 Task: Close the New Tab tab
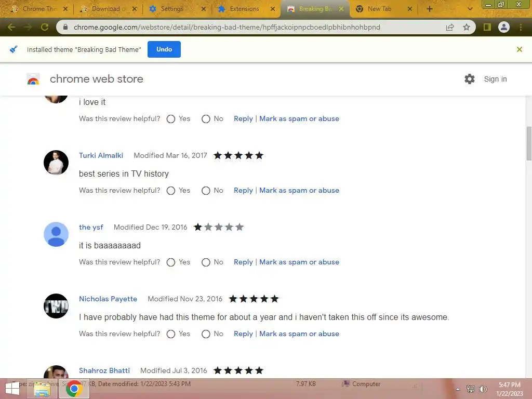pyautogui.click(x=410, y=9)
